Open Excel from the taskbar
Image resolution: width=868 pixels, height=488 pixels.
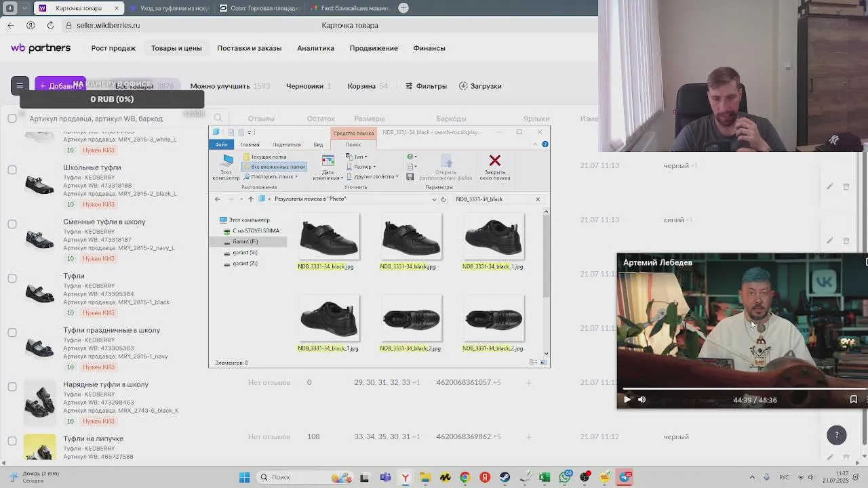click(545, 477)
